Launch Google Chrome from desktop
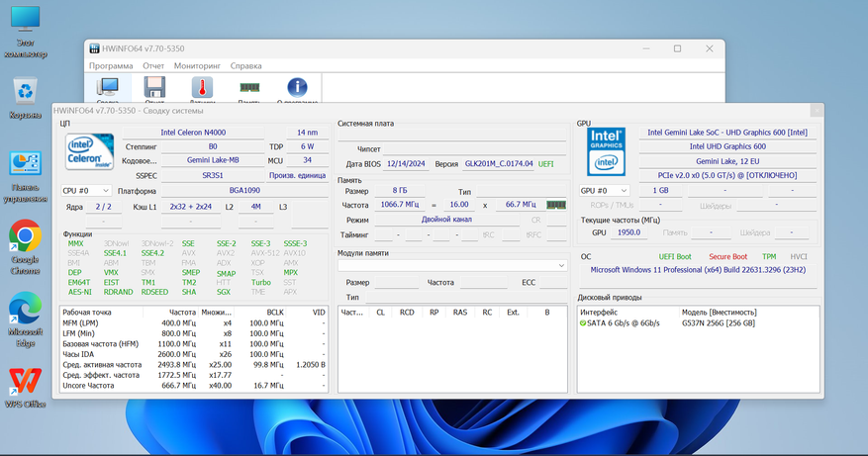 point(25,247)
